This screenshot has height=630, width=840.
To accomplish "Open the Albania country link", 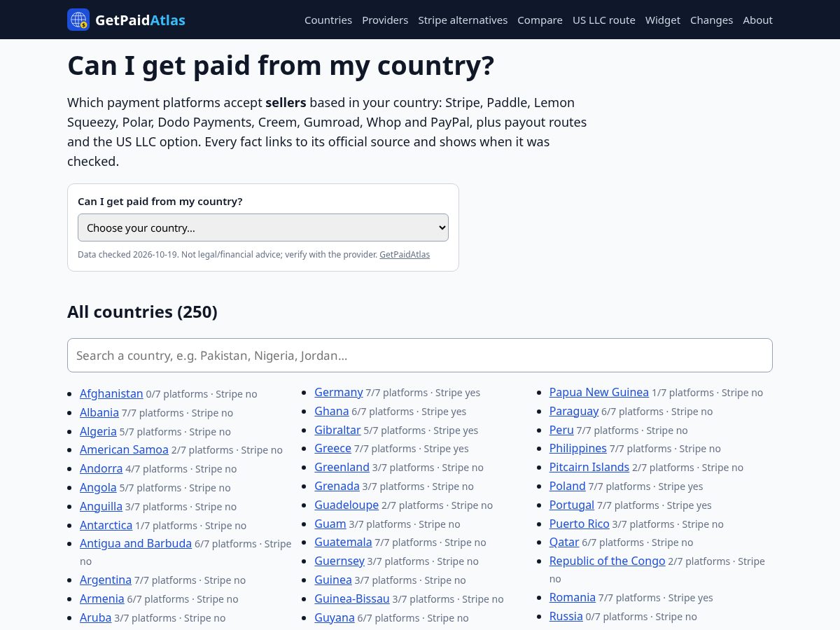I will click(x=99, y=412).
